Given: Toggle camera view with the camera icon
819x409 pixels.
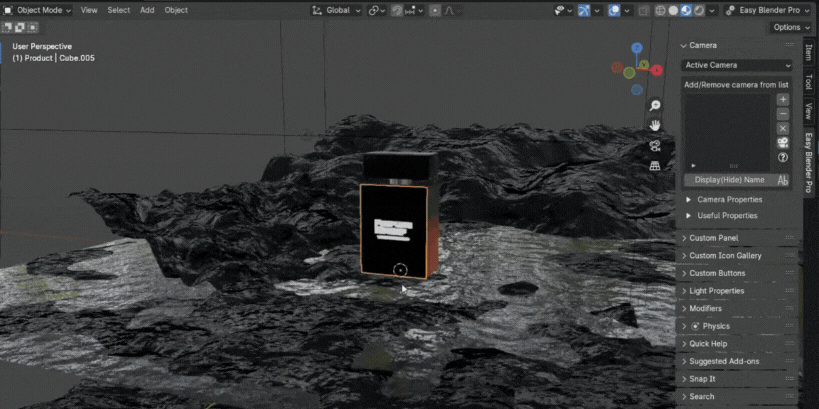Looking at the screenshot, I should tap(655, 145).
